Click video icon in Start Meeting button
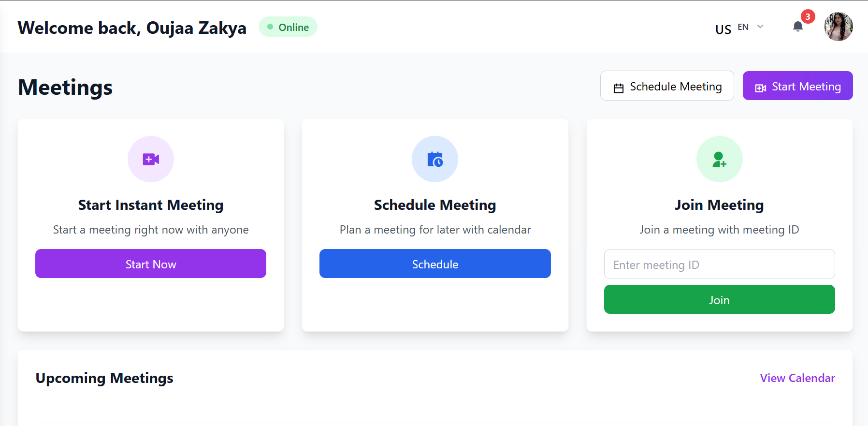This screenshot has width=868, height=426. click(x=761, y=88)
